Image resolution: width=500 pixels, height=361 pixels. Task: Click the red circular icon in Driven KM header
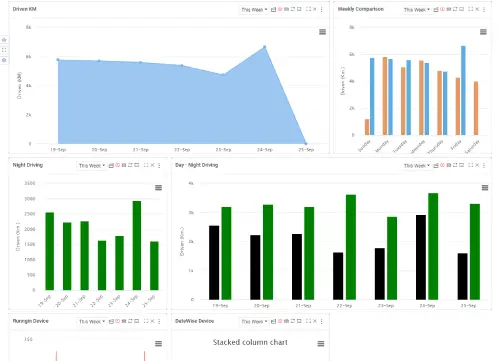(x=280, y=9)
